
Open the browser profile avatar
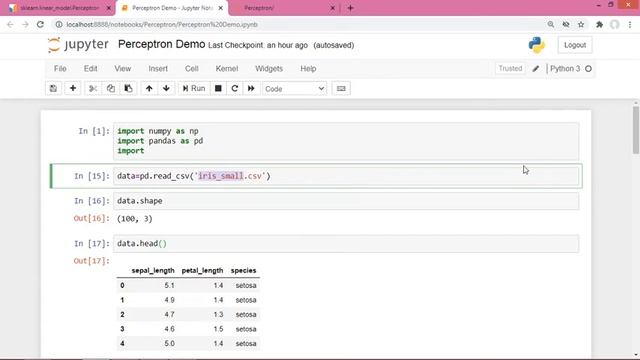pos(614,24)
